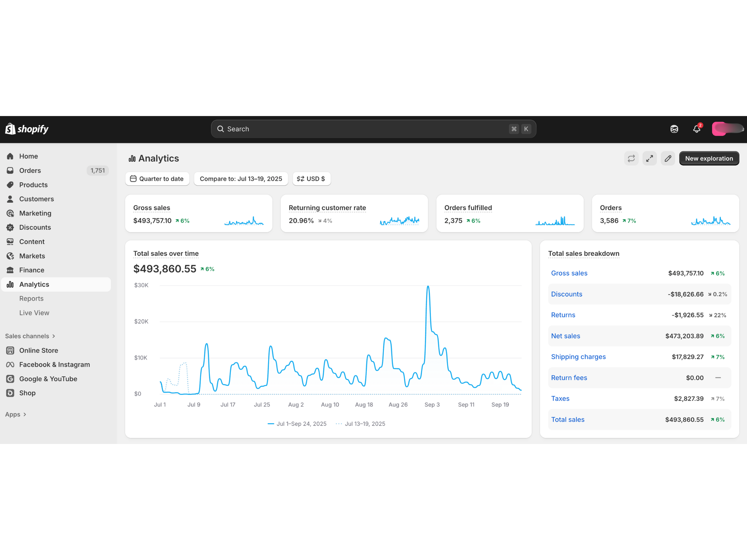Click the notifications bell icon

(696, 129)
